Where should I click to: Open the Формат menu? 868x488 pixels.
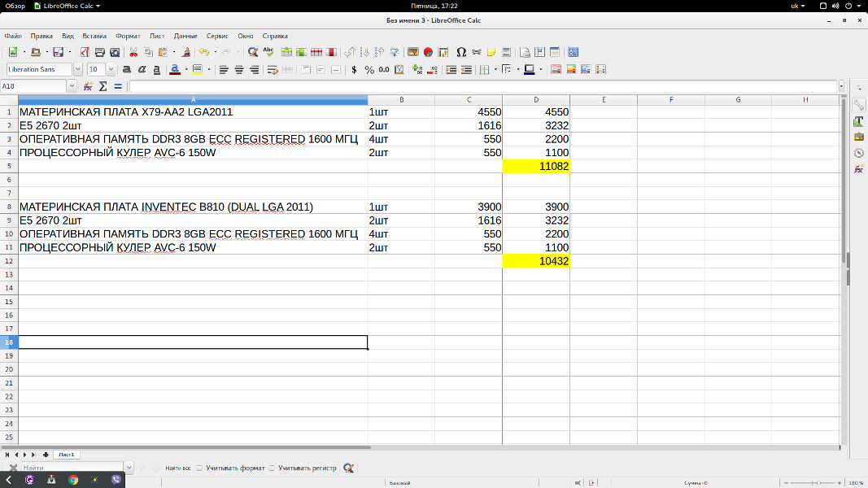(128, 36)
